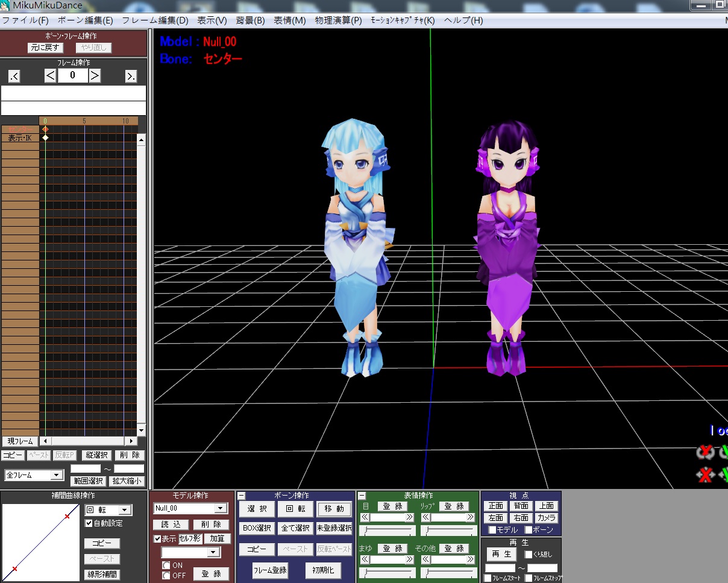The width and height of the screenshot is (728, 583).
Task: Toggle the model 表示 checkbox
Action: click(158, 538)
